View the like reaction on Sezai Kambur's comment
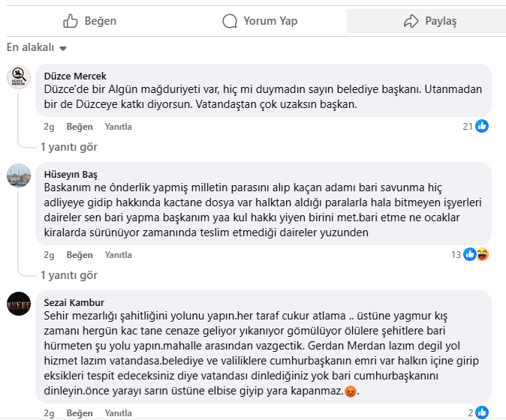506x420 pixels. point(482,412)
